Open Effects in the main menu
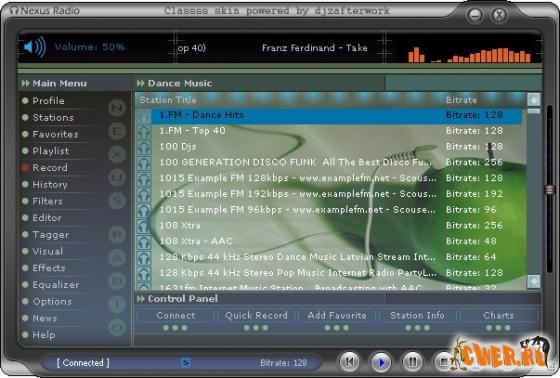The width and height of the screenshot is (560, 378). point(49,268)
